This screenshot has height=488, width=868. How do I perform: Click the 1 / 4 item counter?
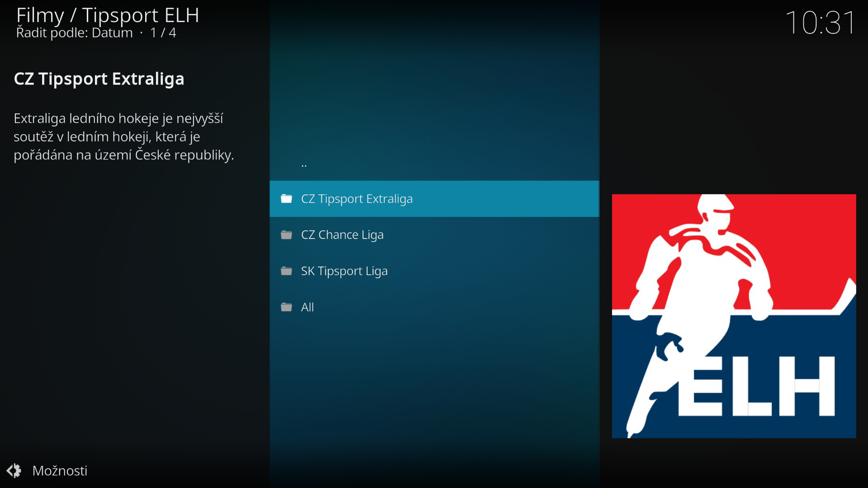tap(163, 33)
